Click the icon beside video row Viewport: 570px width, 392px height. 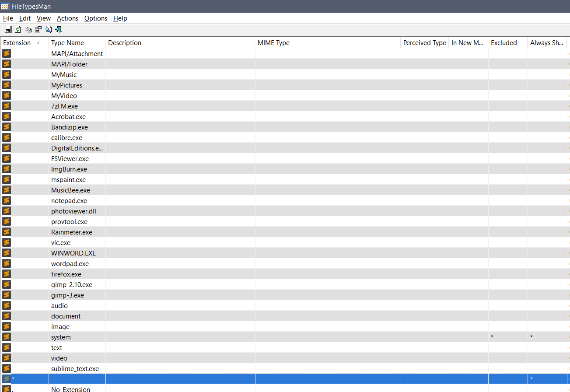[x=6, y=358]
